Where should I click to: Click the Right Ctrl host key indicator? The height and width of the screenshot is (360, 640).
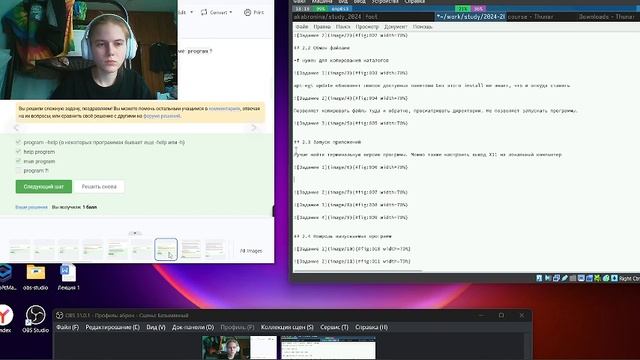point(629,278)
